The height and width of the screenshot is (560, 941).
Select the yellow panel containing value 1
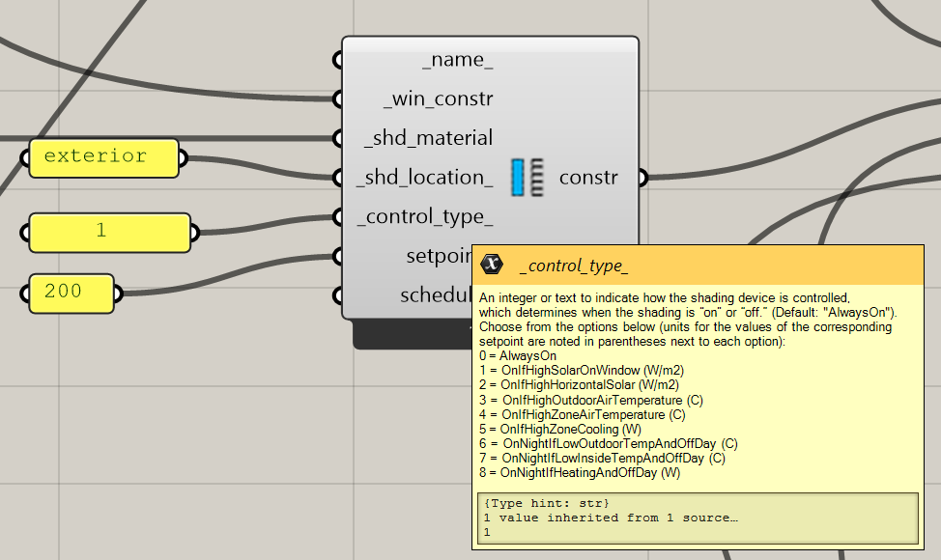[x=109, y=232]
